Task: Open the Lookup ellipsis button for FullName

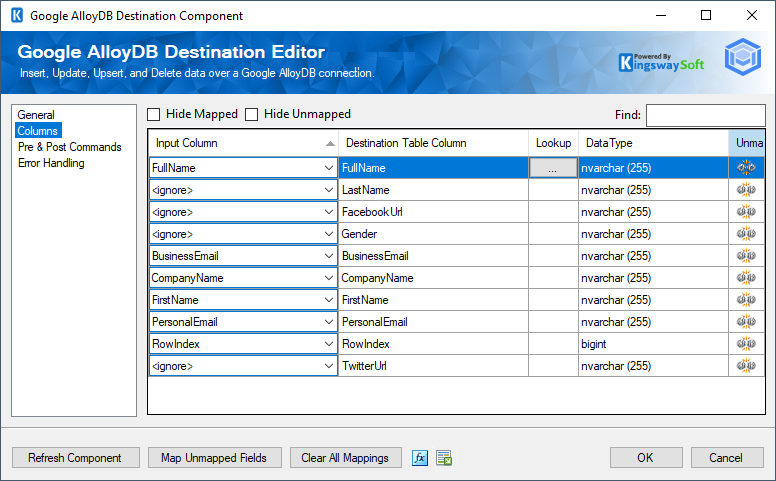Action: (553, 168)
